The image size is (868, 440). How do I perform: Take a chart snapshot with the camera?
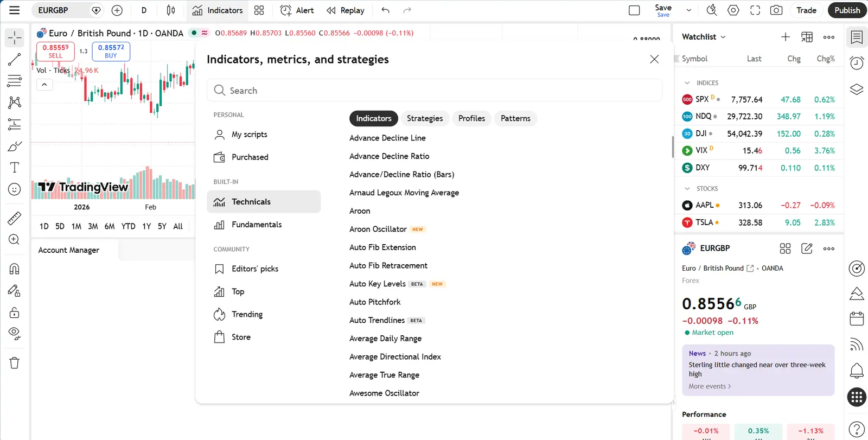tap(776, 10)
